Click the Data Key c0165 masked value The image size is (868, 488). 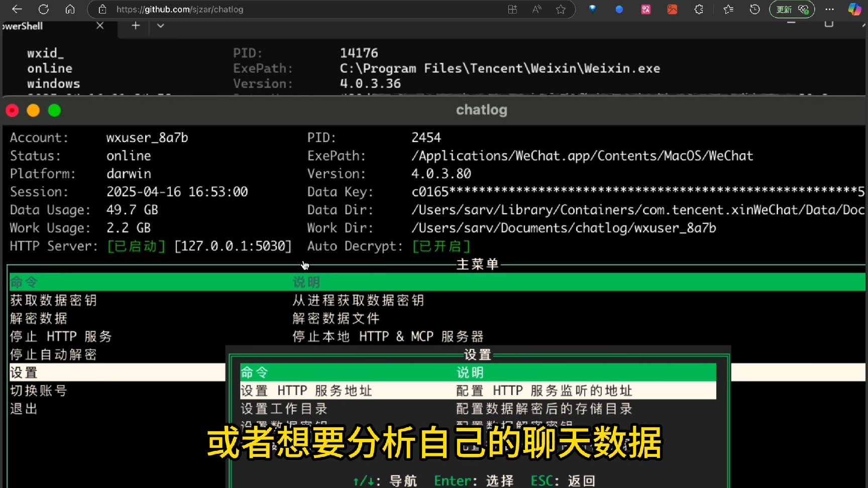click(x=638, y=191)
